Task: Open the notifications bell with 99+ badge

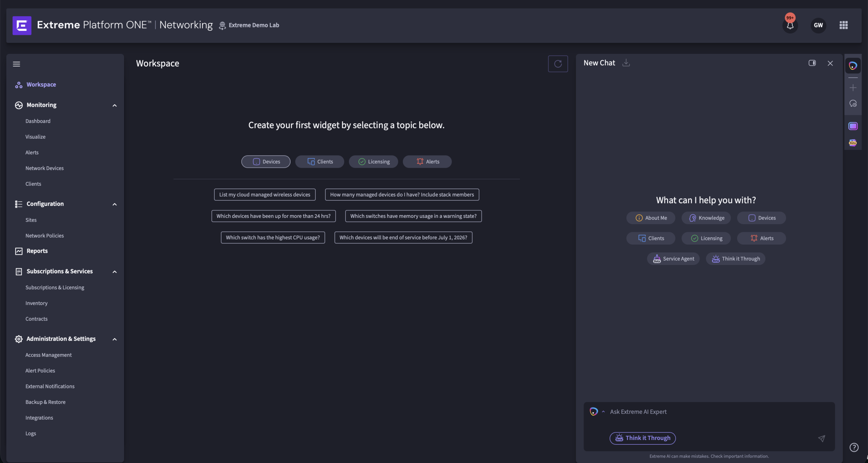Action: pos(790,25)
